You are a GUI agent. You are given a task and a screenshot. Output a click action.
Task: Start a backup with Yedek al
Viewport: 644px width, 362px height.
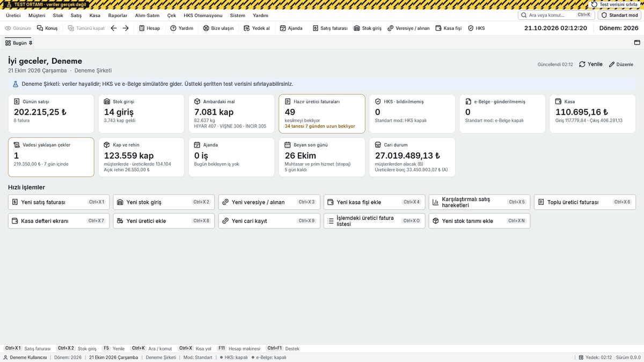tap(257, 28)
